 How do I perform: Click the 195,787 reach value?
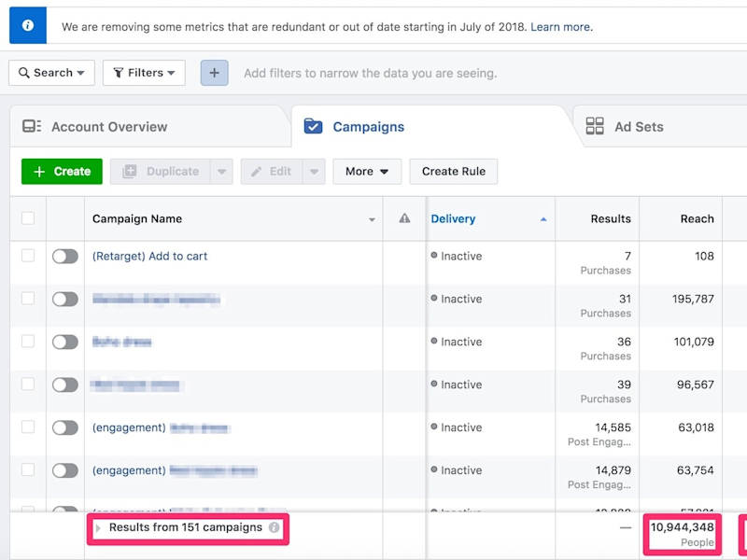pyautogui.click(x=693, y=299)
